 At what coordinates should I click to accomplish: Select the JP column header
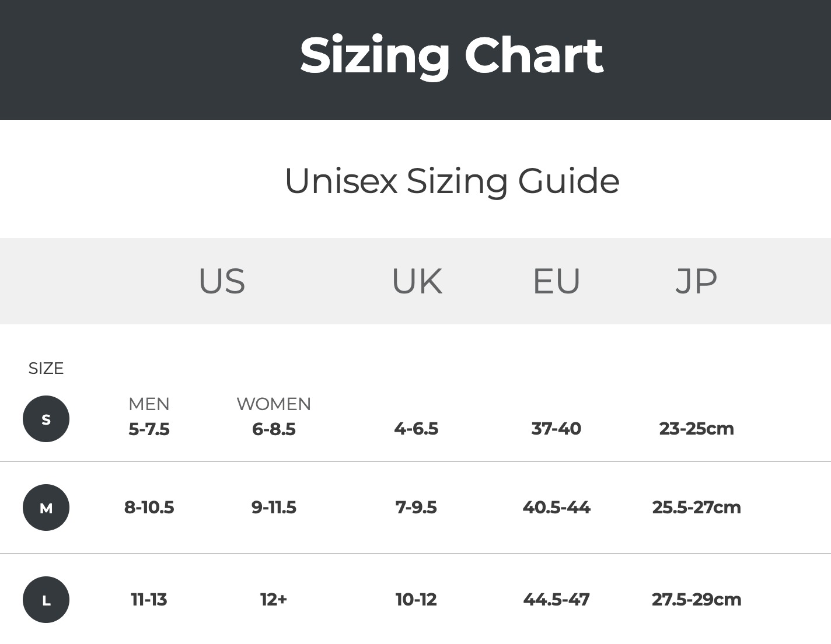[x=696, y=281]
